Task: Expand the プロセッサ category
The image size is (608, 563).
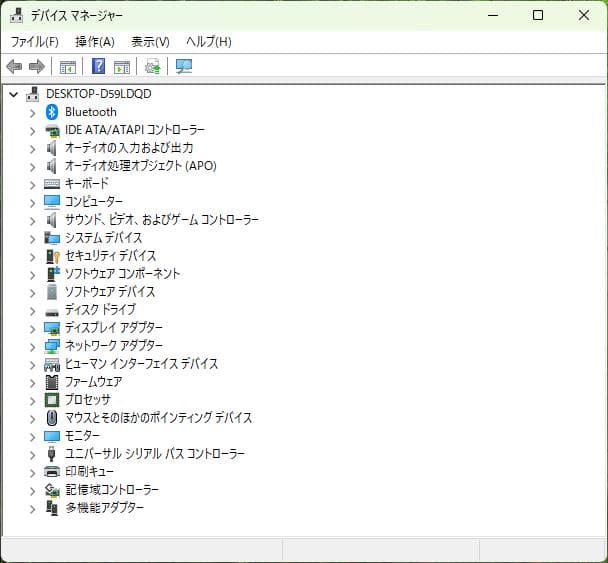Action: pos(33,401)
